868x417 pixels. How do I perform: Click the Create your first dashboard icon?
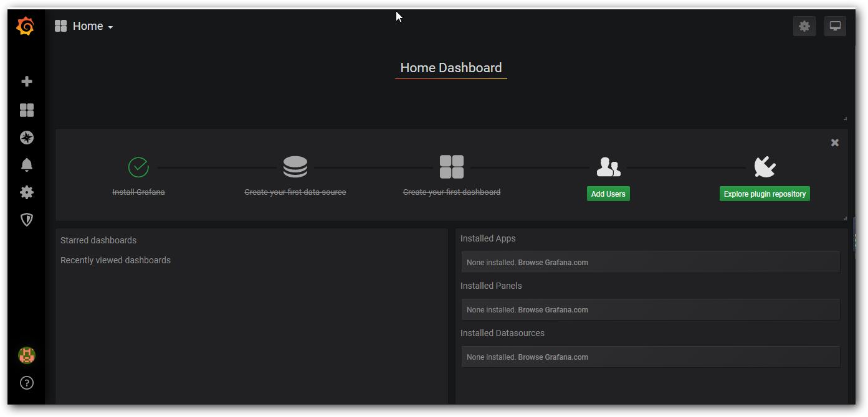(x=451, y=167)
